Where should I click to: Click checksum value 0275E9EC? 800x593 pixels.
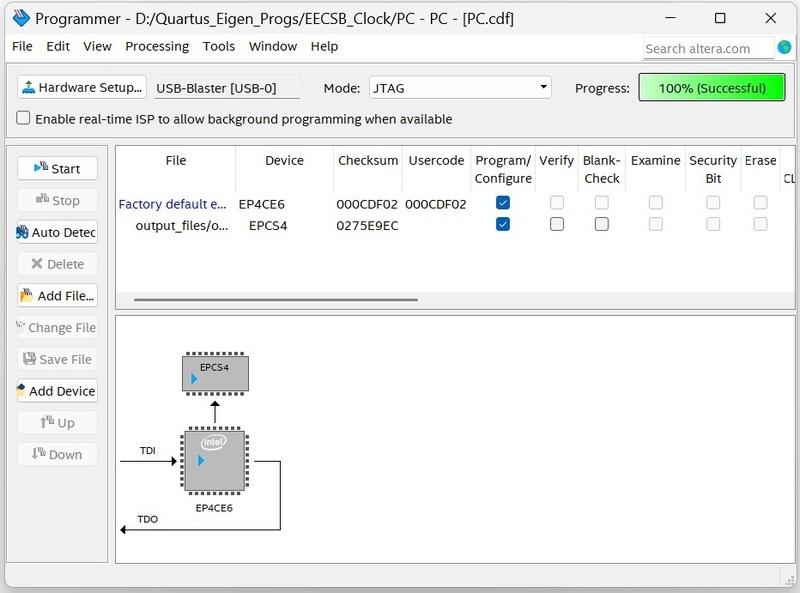(367, 226)
